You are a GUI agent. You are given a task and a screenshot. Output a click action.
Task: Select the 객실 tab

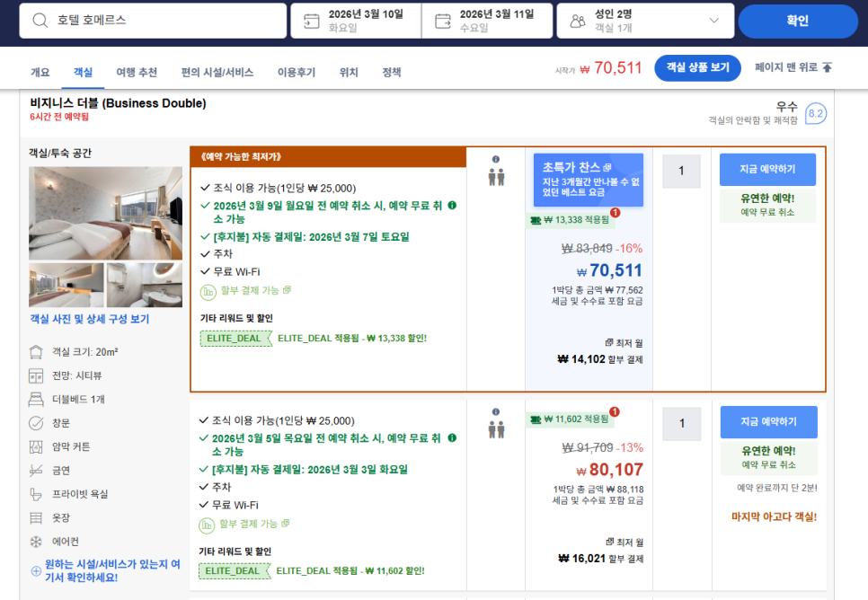click(83, 72)
